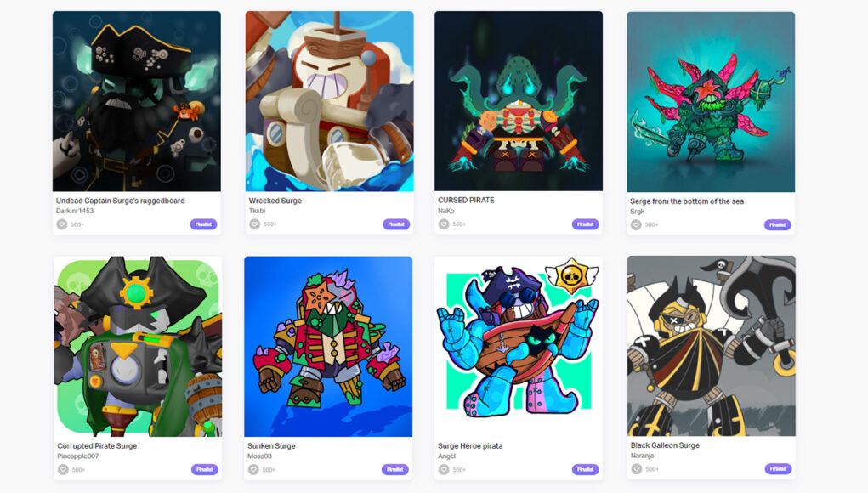
Task: Visit creator Pineapple007's profile
Action: coord(78,456)
